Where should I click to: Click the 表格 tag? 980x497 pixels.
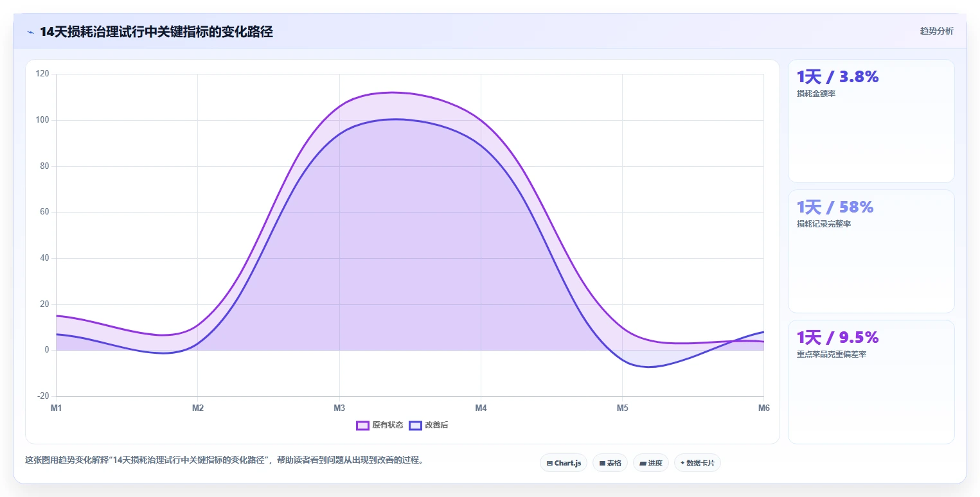point(610,463)
